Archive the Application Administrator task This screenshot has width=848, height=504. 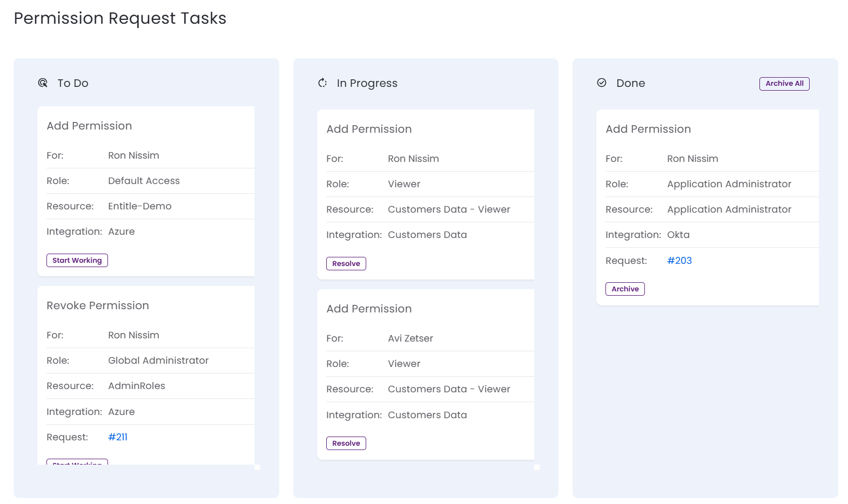coord(625,289)
